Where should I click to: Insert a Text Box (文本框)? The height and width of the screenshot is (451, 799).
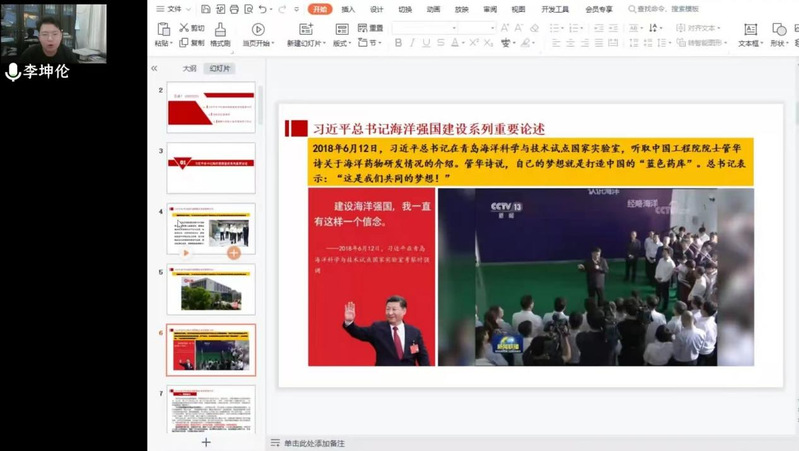coord(749,37)
